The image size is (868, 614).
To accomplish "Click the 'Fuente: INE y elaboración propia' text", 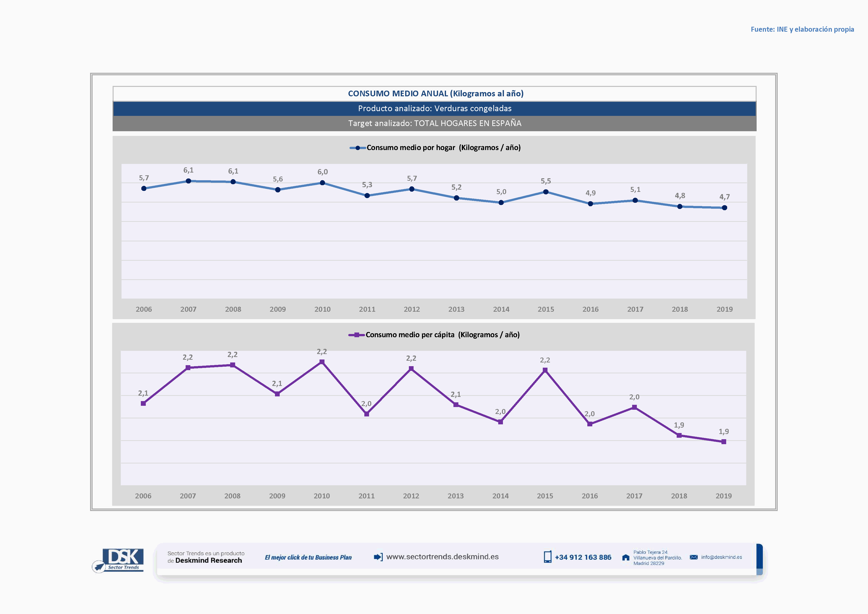I will [802, 29].
